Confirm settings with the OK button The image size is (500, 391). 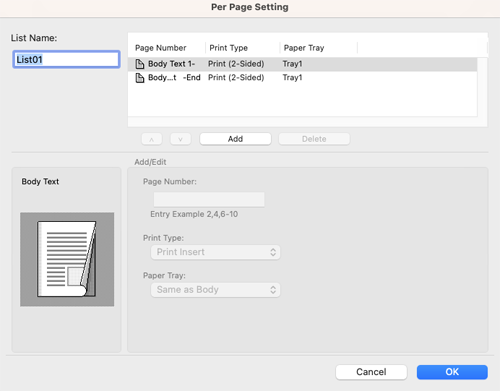(x=452, y=372)
